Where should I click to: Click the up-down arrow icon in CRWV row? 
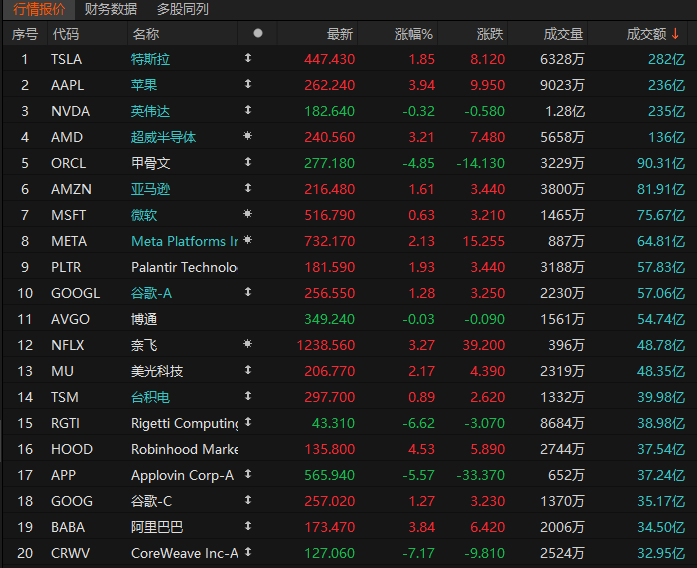click(x=248, y=552)
